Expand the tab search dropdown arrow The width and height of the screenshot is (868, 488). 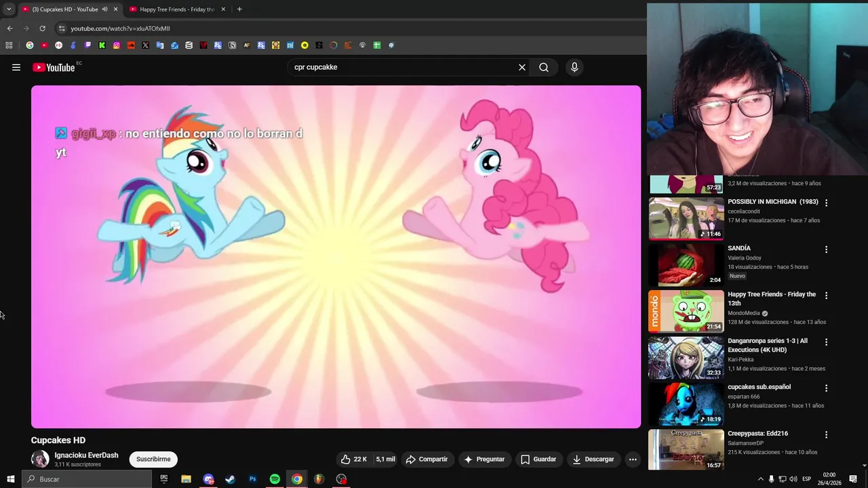point(9,9)
